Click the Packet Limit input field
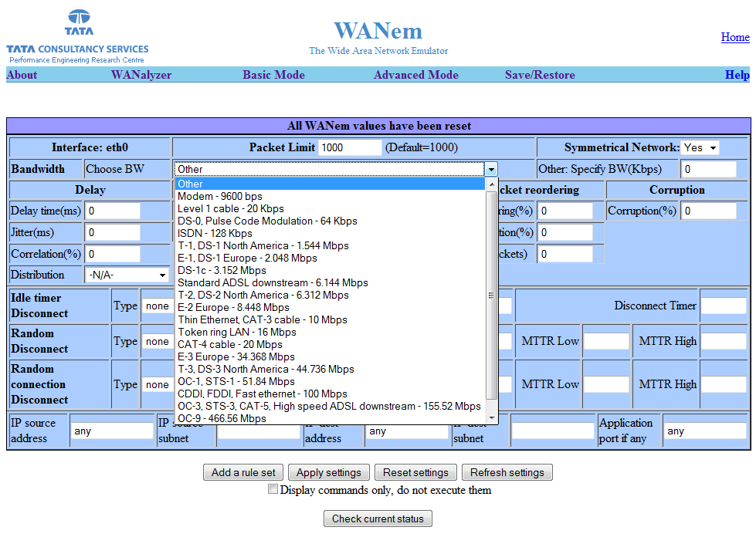 (348, 147)
